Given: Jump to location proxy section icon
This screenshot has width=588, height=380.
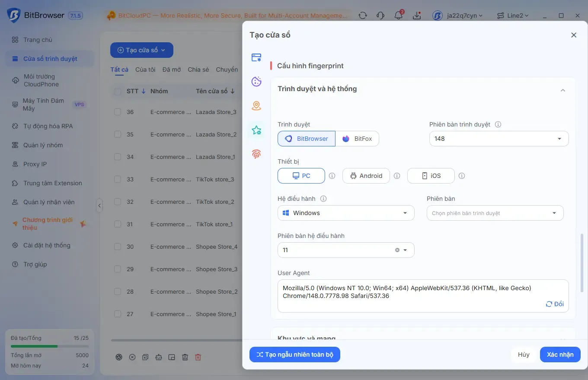Looking at the screenshot, I should pyautogui.click(x=256, y=106).
